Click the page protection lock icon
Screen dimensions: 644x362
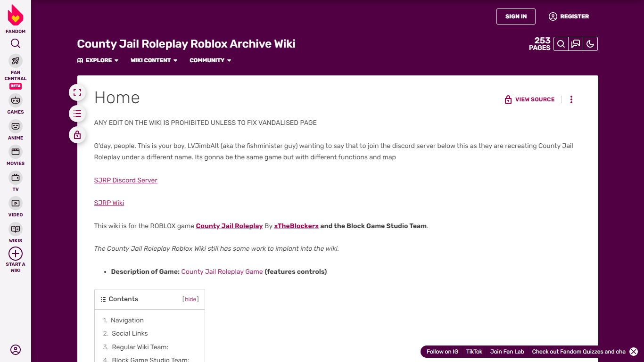[77, 135]
